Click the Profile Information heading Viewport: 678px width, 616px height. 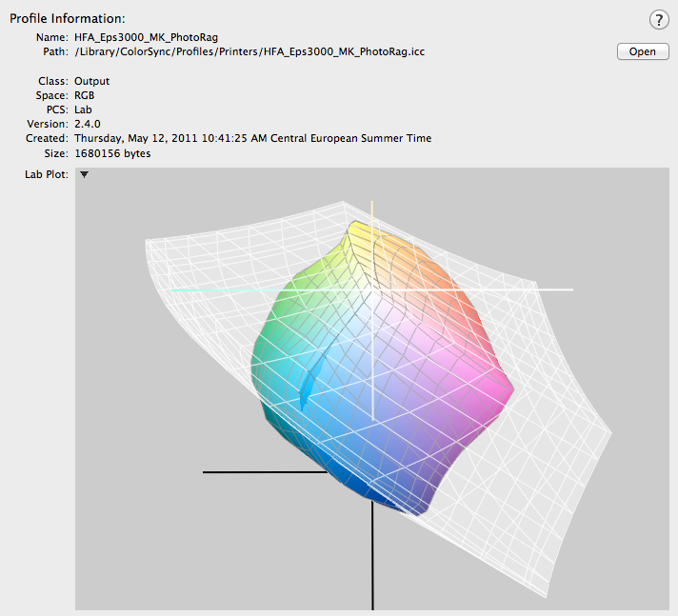click(68, 19)
